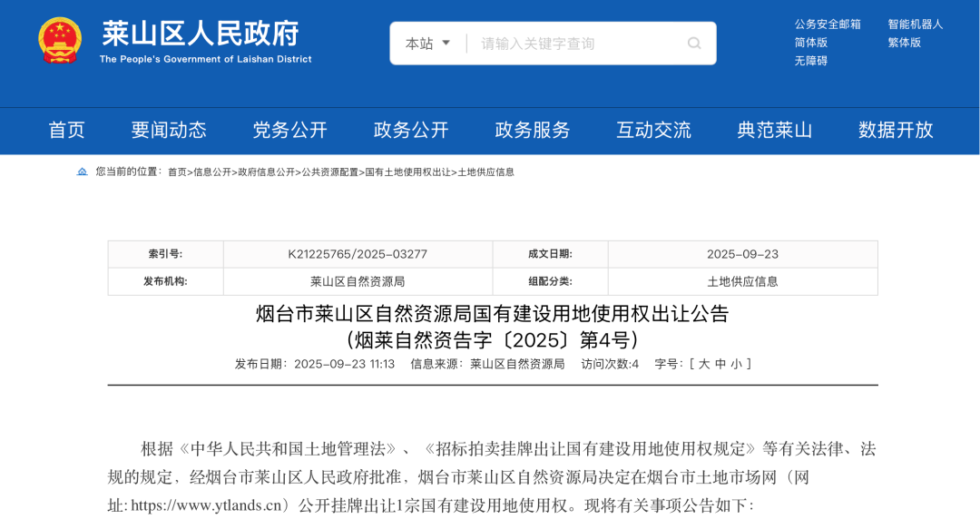
Task: Open the 本站 search scope dropdown
Action: 427,44
